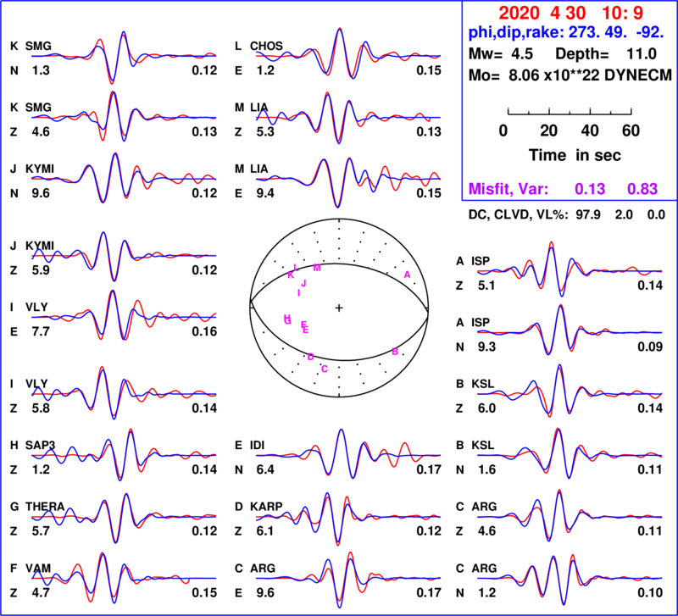This screenshot has height=616, width=678.
Task: Click the CHOS E waveform trace
Action: point(348,54)
